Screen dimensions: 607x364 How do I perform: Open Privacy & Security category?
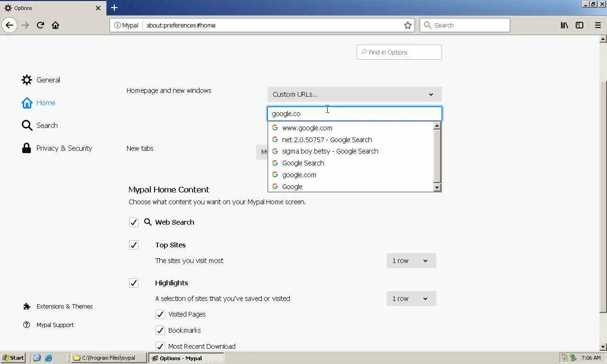(57, 148)
